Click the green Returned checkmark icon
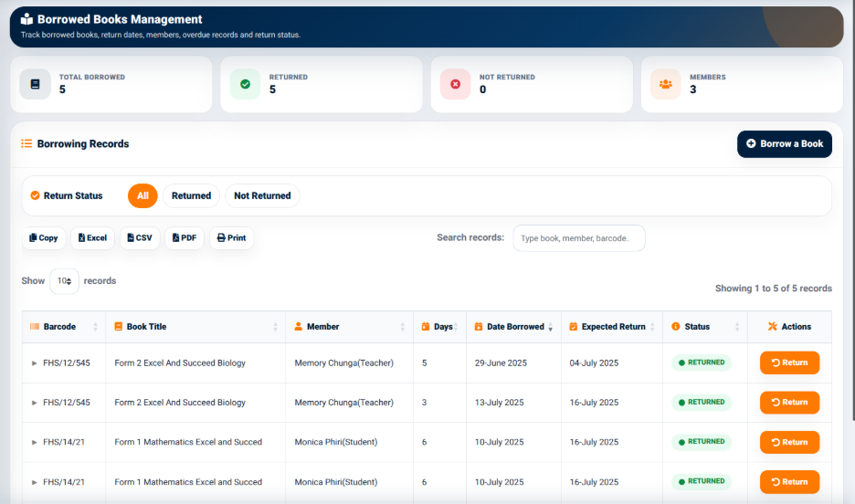The width and height of the screenshot is (855, 504). point(246,84)
